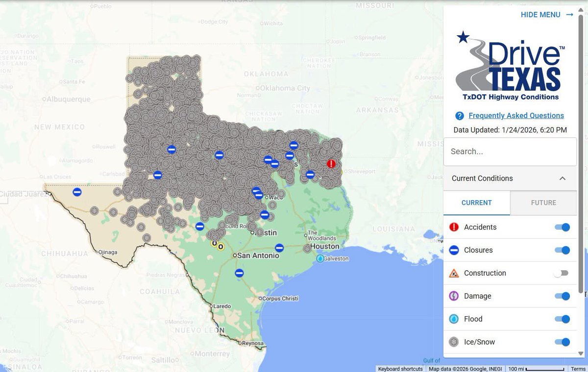Click the Corpus Christi city label
This screenshot has width=588, height=372.
(281, 298)
